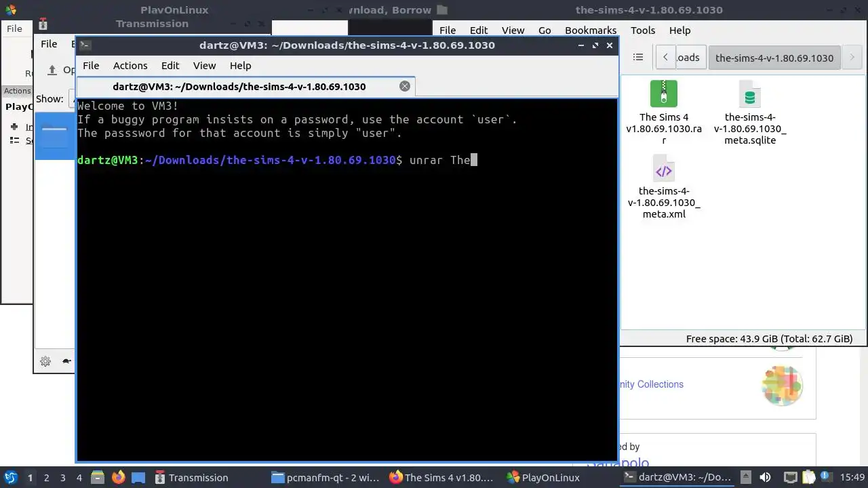Click the network tray icon
Image resolution: width=868 pixels, height=488 pixels.
[790, 478]
